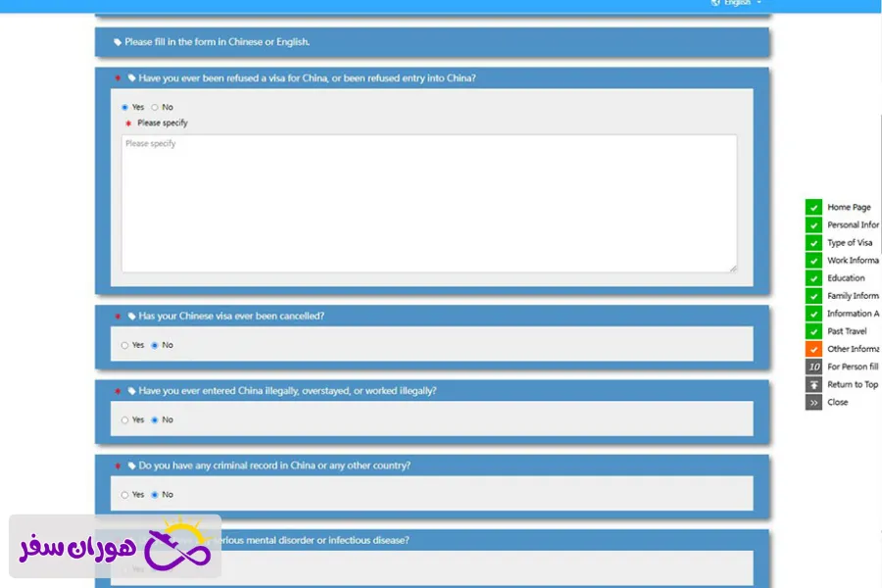
Task: Click the green check next to Education
Action: point(813,277)
